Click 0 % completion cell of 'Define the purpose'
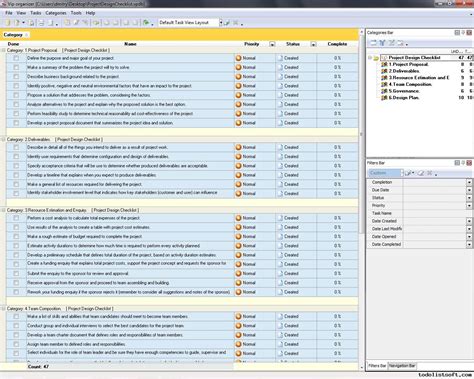Image resolution: width=474 pixels, height=379 pixels. pos(337,58)
